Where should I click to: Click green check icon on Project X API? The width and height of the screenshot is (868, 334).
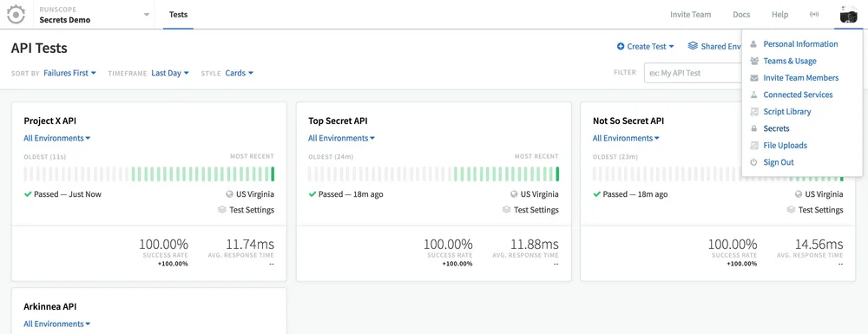tap(28, 194)
